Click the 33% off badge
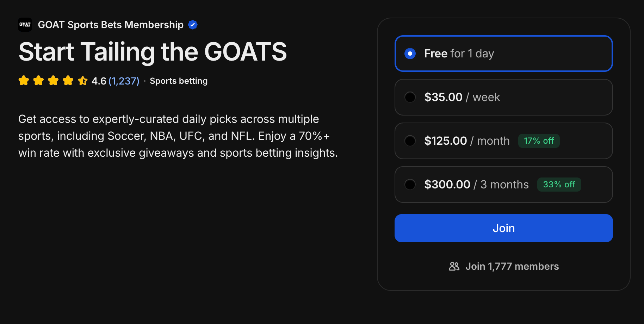 559,185
